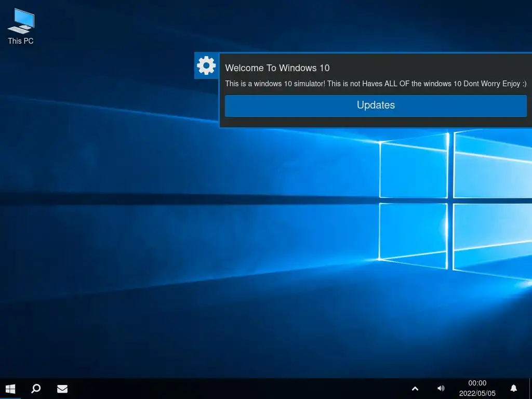Open the This PC desktop icon
The width and height of the screenshot is (532, 399).
pos(21,26)
